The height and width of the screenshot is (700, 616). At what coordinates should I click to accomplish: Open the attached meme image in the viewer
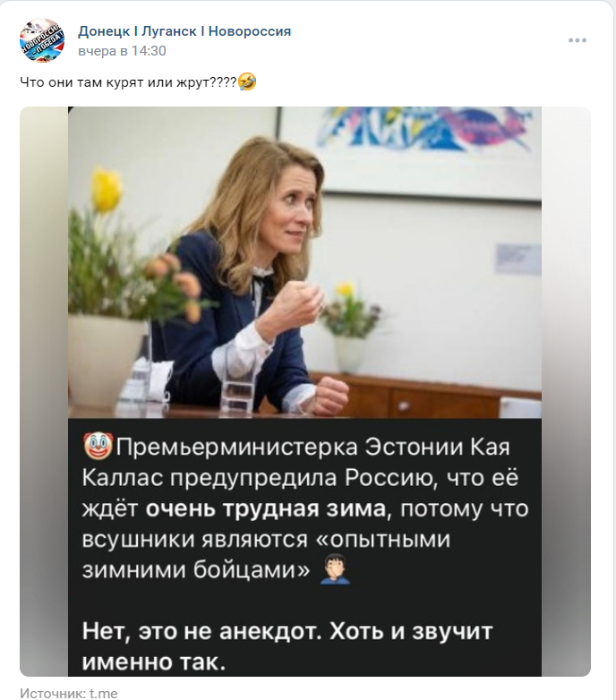coord(305,391)
